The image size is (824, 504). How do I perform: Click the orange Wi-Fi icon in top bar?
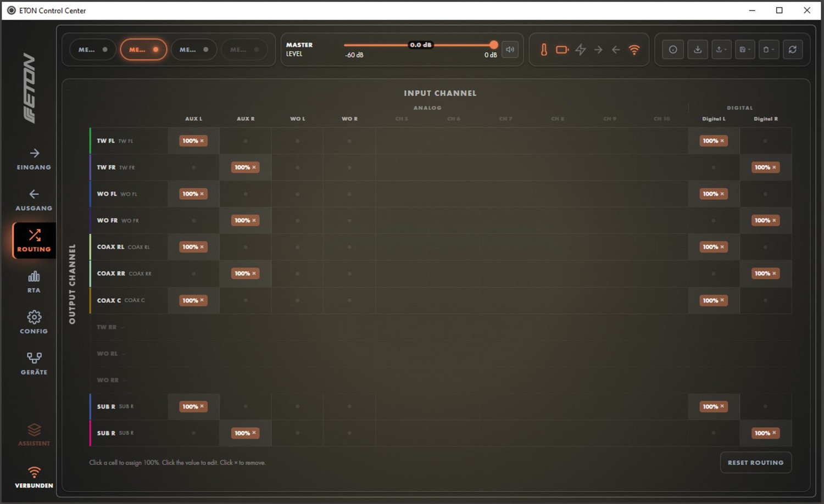tap(634, 49)
